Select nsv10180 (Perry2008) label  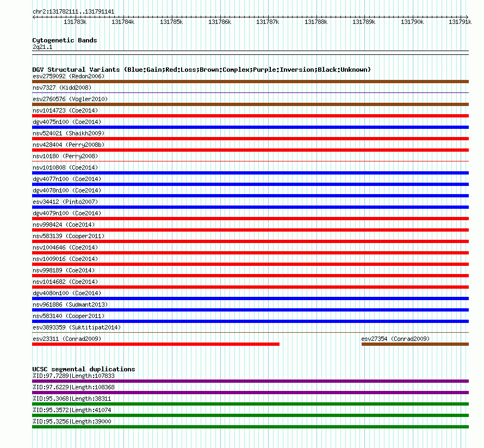pos(65,156)
